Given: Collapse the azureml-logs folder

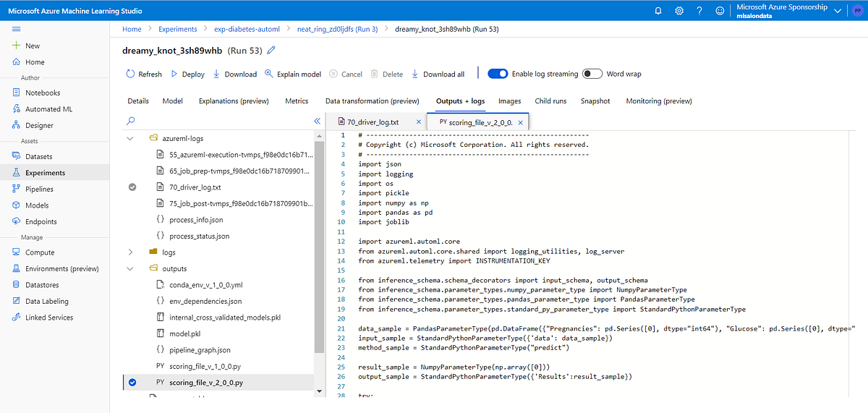Looking at the screenshot, I should 130,137.
